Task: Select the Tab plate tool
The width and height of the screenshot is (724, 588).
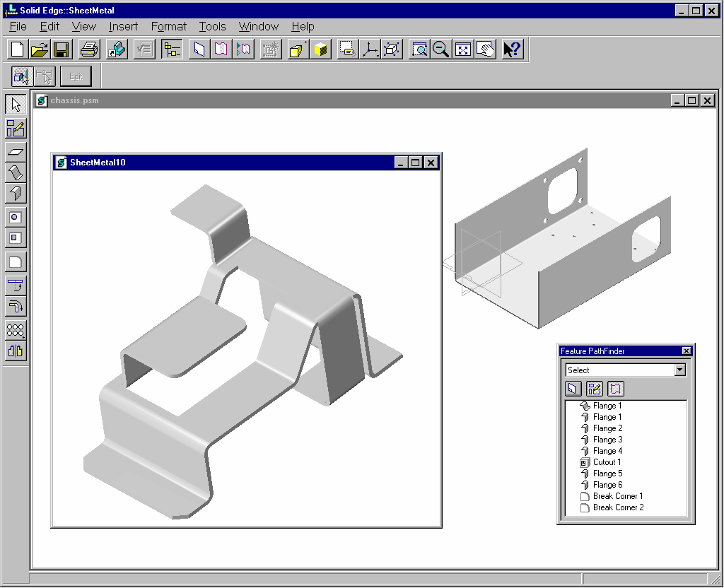Action: tap(16, 152)
